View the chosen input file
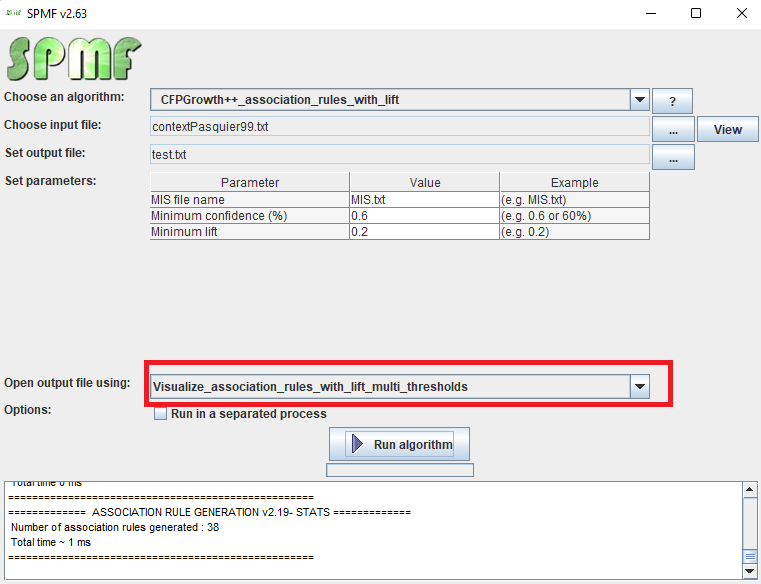Viewport: 761px width, 584px height. click(x=727, y=130)
